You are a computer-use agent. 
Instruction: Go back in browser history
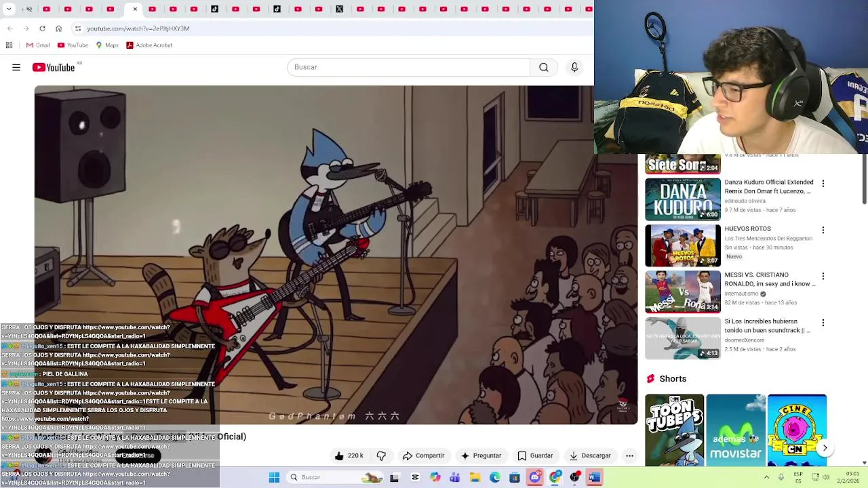click(x=9, y=28)
